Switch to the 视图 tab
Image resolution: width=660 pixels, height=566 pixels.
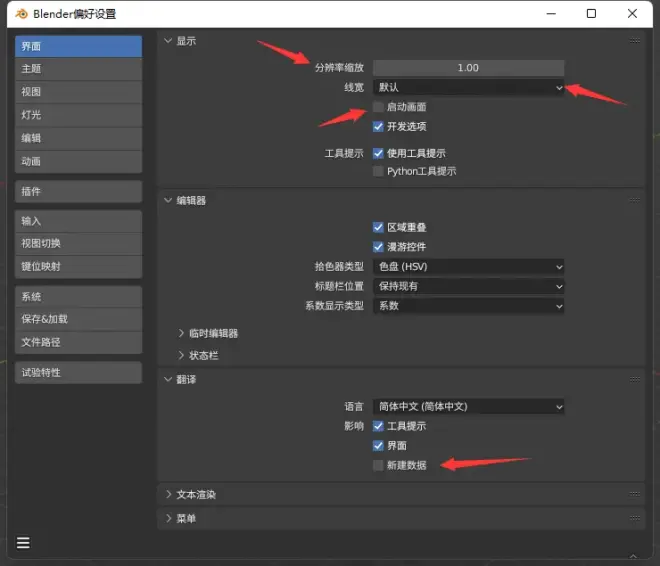[x=78, y=92]
